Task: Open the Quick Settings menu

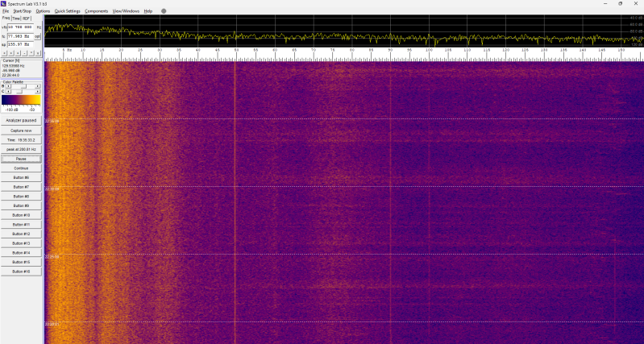Action: tap(68, 11)
